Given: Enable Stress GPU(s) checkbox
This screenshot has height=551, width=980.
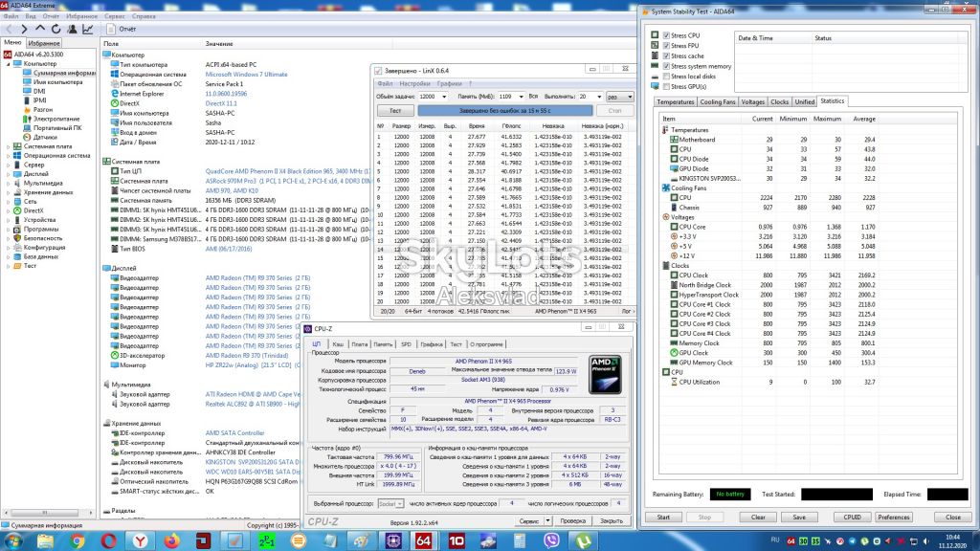Looking at the screenshot, I should [666, 87].
